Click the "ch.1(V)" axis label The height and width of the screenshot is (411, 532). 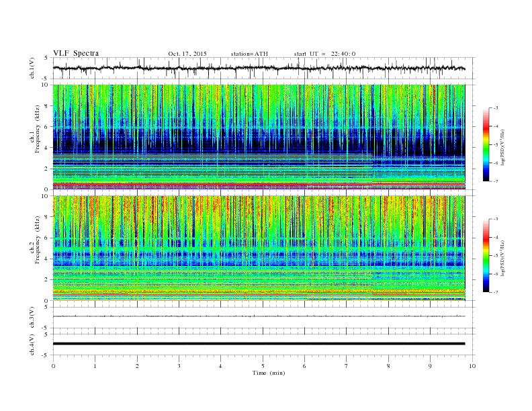(x=32, y=68)
